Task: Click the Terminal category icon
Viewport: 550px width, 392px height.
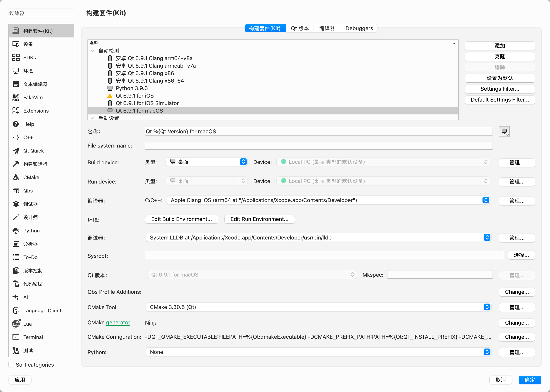Action: pyautogui.click(x=16, y=337)
